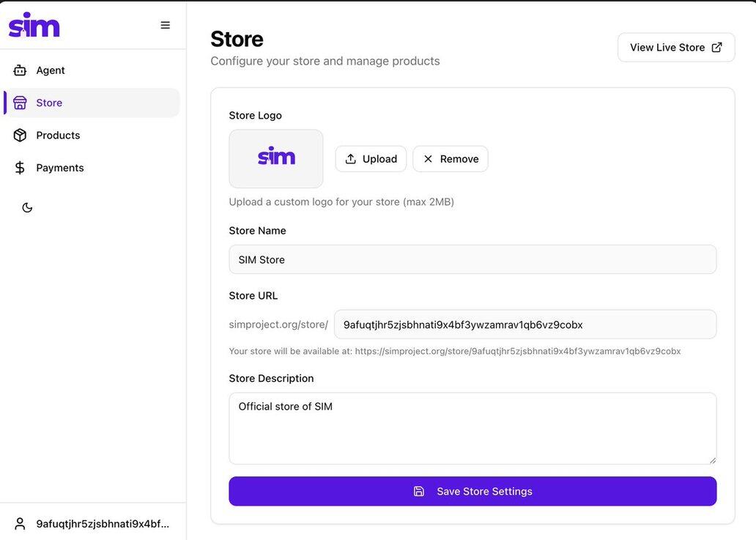This screenshot has width=756, height=540.
Task: Click Save Store Settings button
Action: point(472,492)
